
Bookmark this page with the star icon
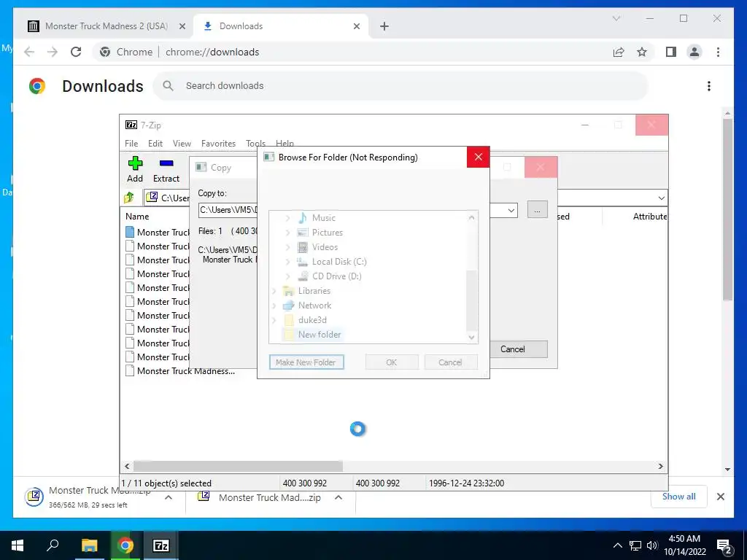(x=642, y=52)
